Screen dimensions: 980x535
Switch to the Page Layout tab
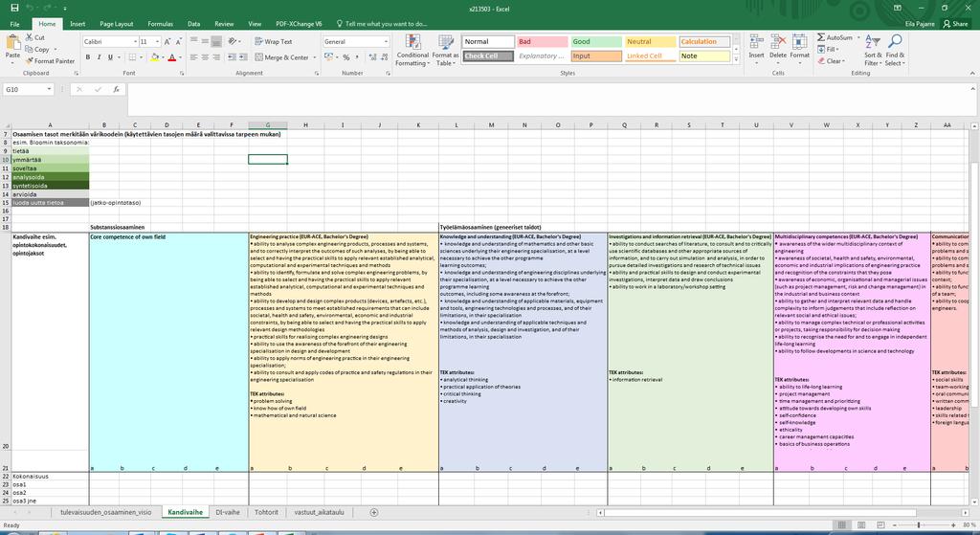[x=116, y=24]
